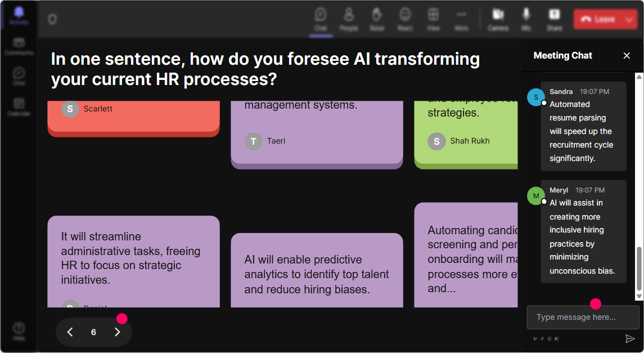Click Sandra's avatar in chat
This screenshot has width=644, height=353.
(536, 97)
